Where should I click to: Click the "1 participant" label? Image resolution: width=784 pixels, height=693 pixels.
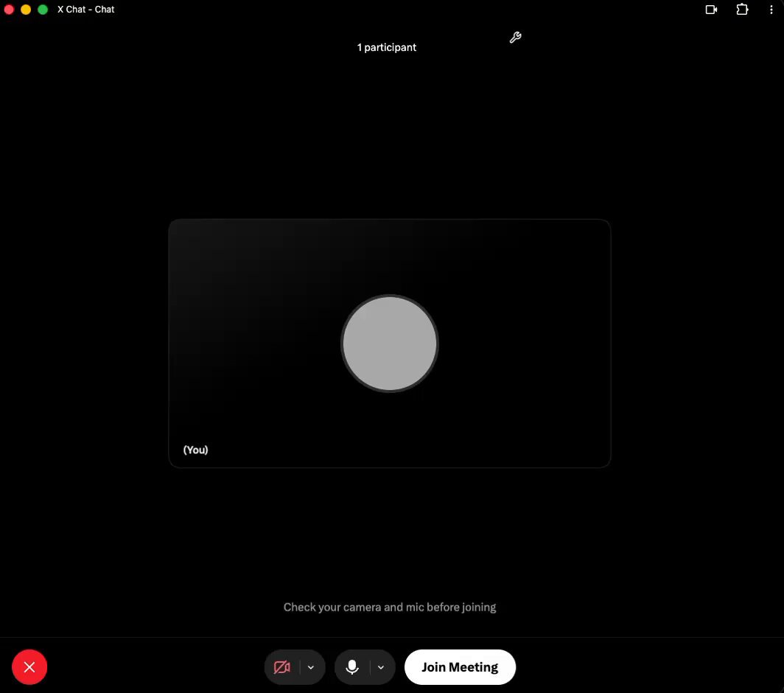click(x=387, y=47)
